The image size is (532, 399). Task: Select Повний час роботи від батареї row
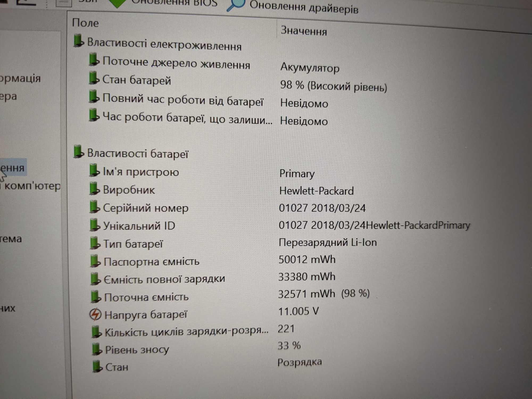click(209, 101)
